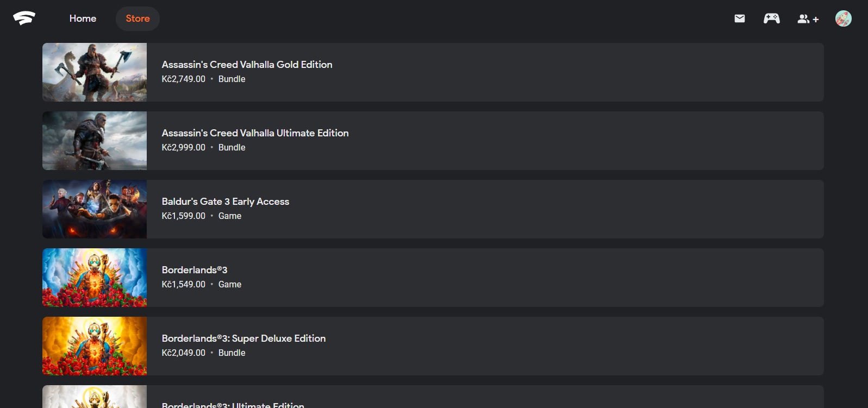Open Borderlands 3: Super Deluxe Edition title

(x=243, y=338)
